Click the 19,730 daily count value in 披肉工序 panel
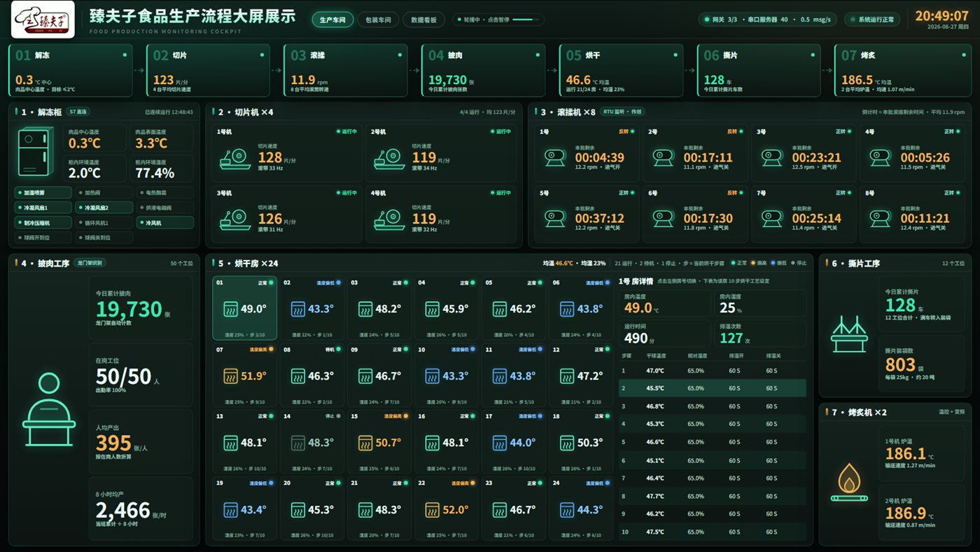Viewport: 980px width, 552px height. click(129, 309)
